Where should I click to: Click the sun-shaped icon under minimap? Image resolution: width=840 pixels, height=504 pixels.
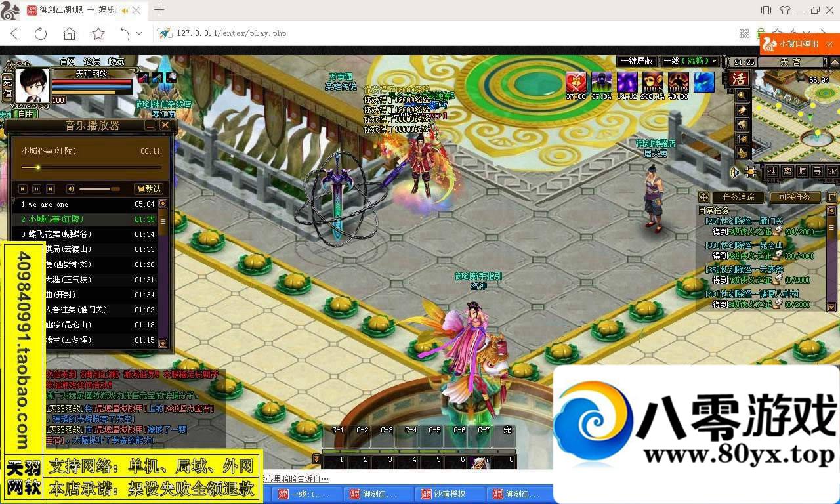751,172
